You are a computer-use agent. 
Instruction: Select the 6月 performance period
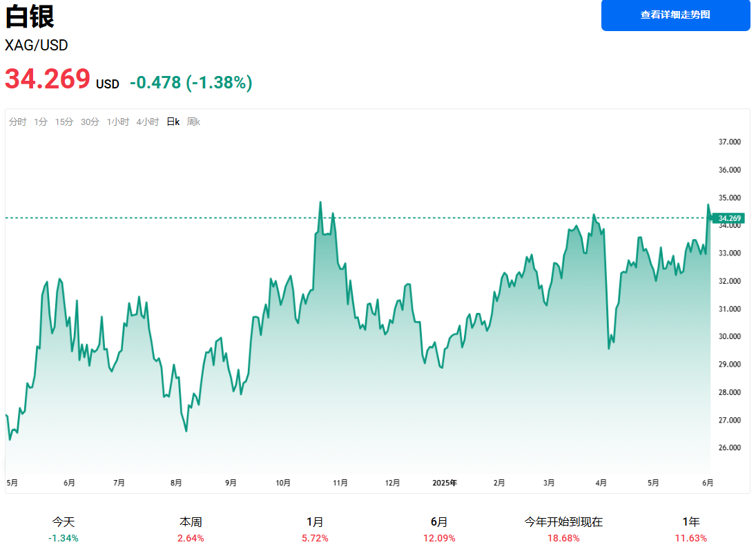(439, 529)
